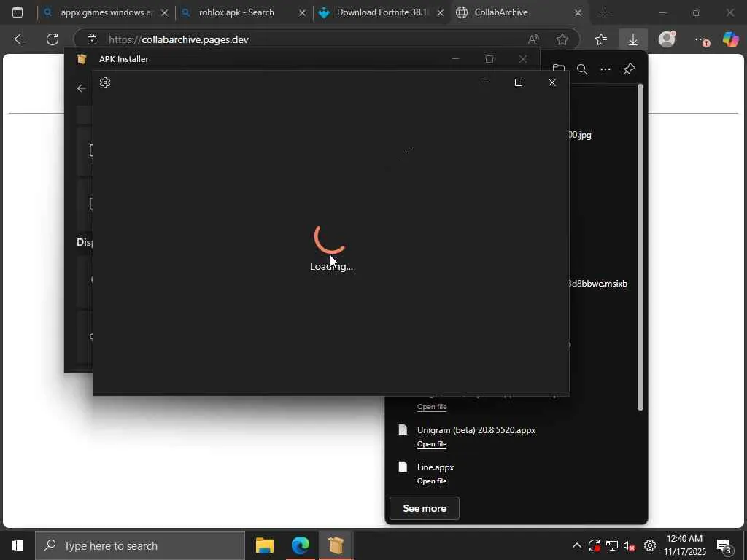747x560 pixels.
Task: Close the loading window
Action: tap(552, 82)
